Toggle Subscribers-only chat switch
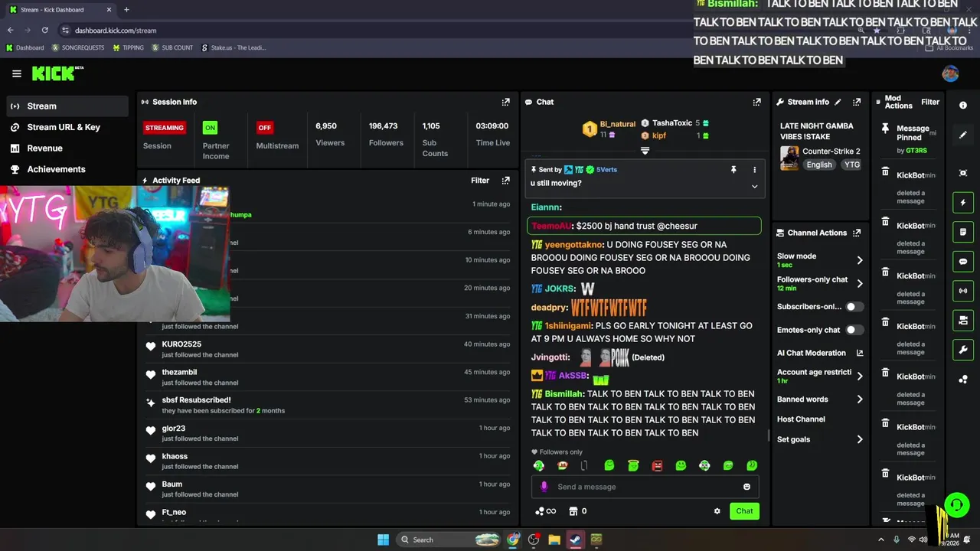 [x=854, y=307]
